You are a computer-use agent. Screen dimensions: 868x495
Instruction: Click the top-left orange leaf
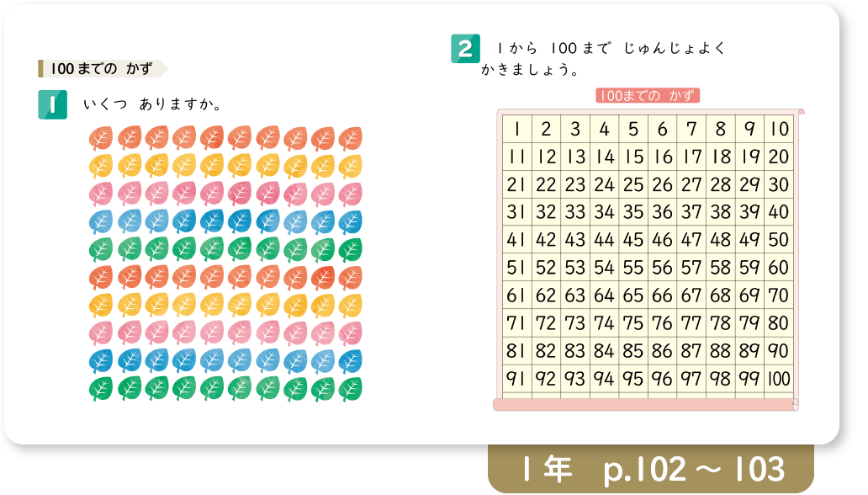[100, 137]
